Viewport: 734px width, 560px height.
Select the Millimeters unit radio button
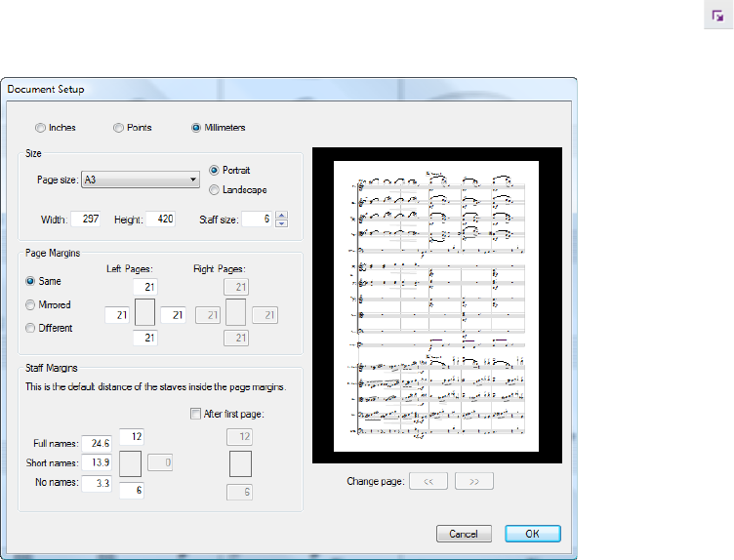(x=196, y=128)
